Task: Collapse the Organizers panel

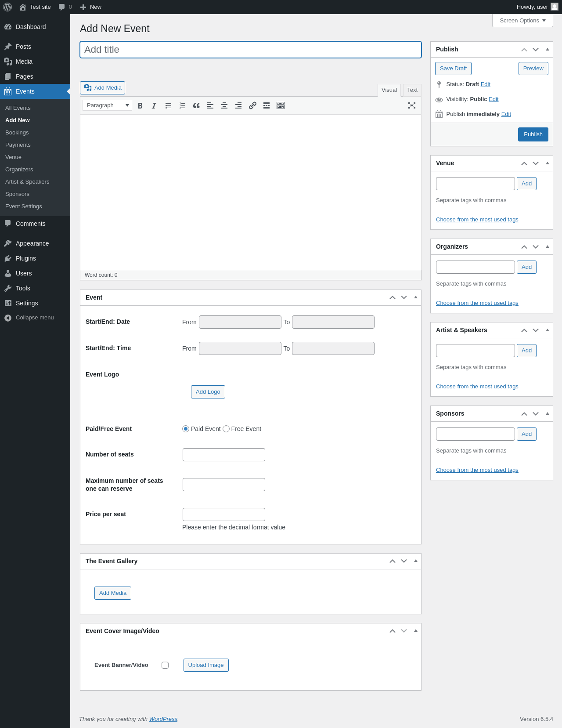Action: (548, 247)
